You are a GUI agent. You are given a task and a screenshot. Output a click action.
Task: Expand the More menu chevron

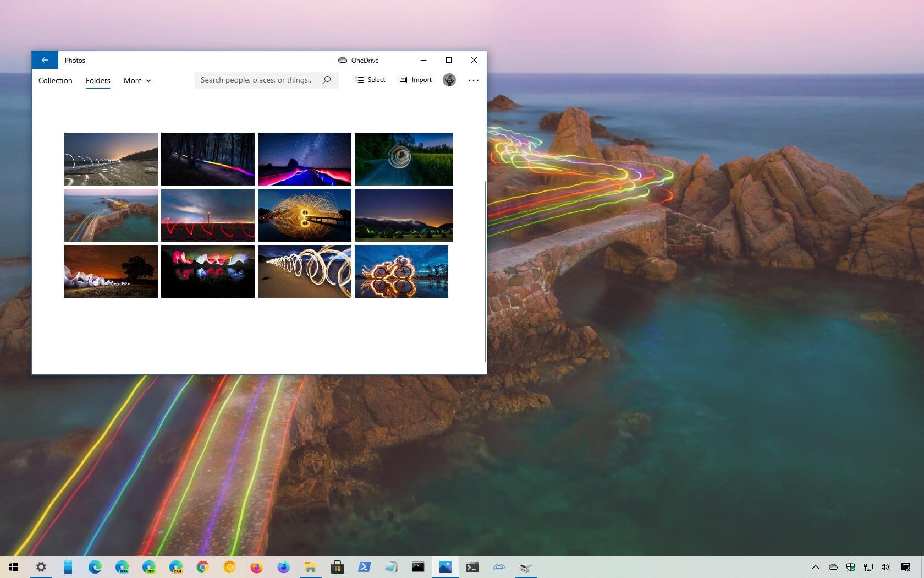pos(147,81)
